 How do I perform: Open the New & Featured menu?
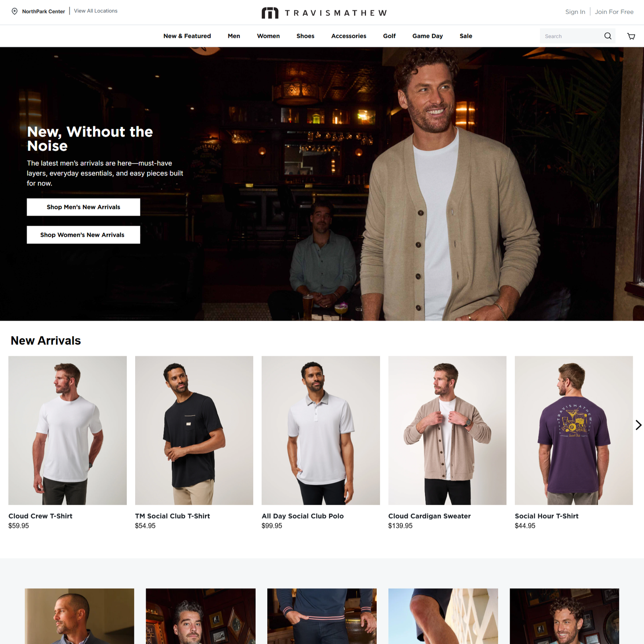tap(187, 36)
